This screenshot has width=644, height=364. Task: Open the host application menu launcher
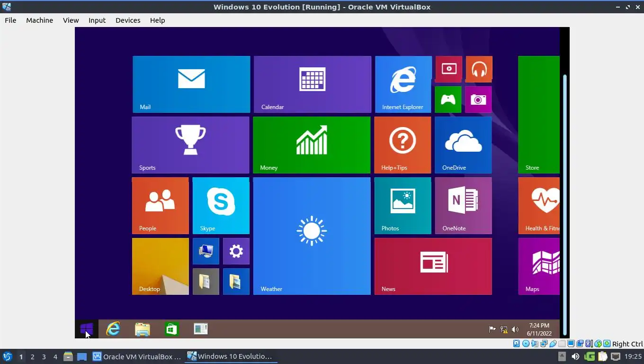coord(7,356)
